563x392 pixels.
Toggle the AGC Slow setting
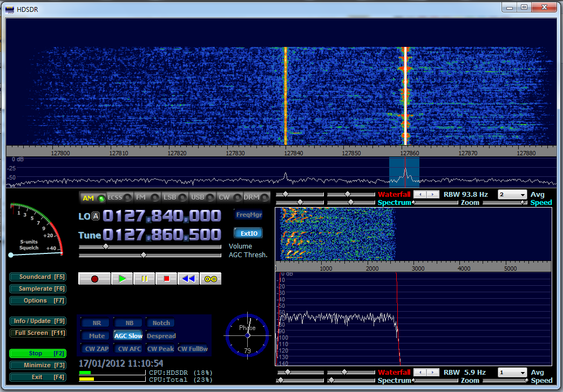coord(128,336)
